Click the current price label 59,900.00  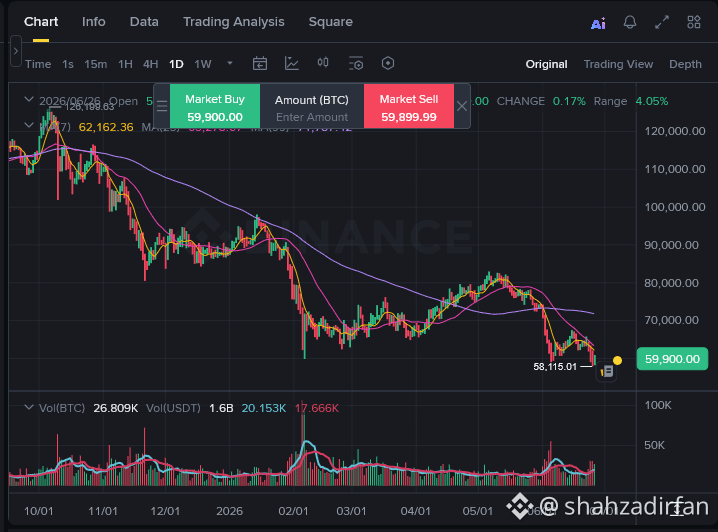pyautogui.click(x=672, y=359)
